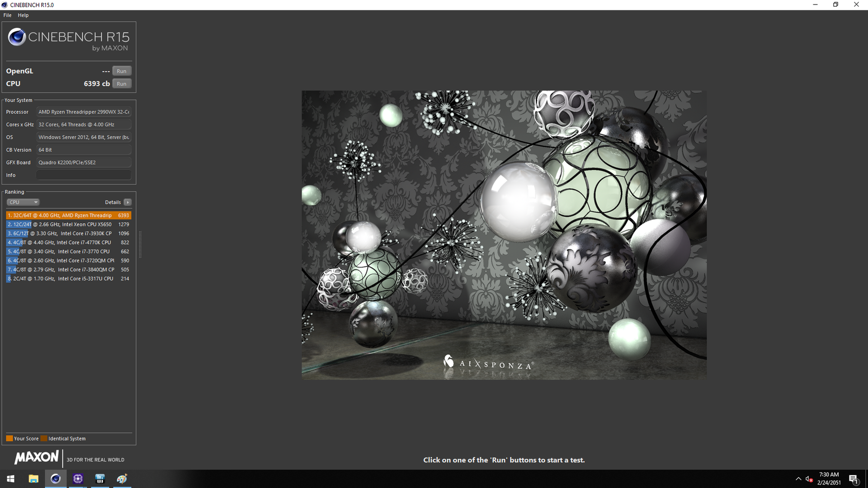The width and height of the screenshot is (868, 488).
Task: Run the CPU benchmark test
Action: coord(122,84)
